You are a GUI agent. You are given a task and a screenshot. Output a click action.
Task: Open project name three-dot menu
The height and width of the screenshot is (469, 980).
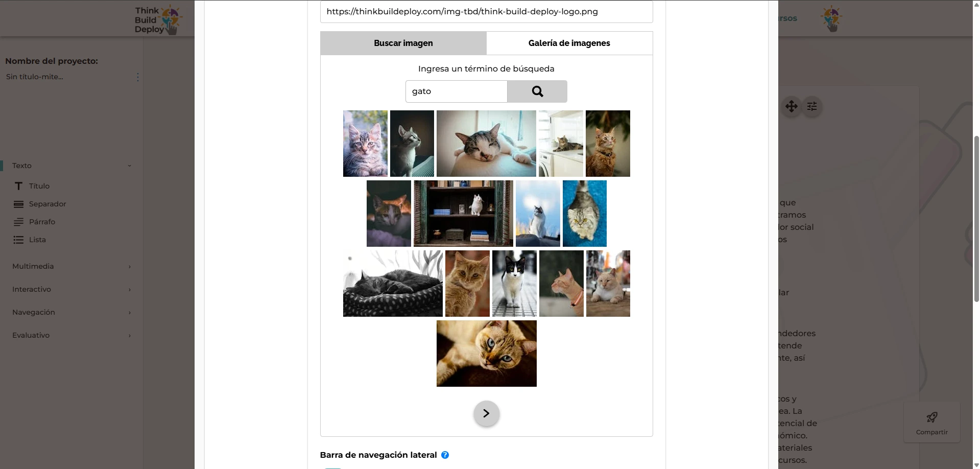point(138,77)
